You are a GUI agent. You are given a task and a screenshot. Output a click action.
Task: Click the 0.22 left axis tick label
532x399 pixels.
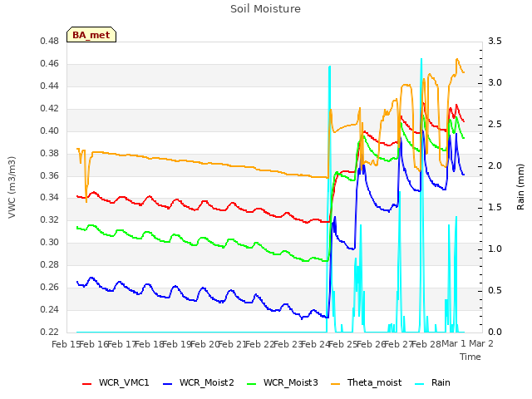point(49,332)
